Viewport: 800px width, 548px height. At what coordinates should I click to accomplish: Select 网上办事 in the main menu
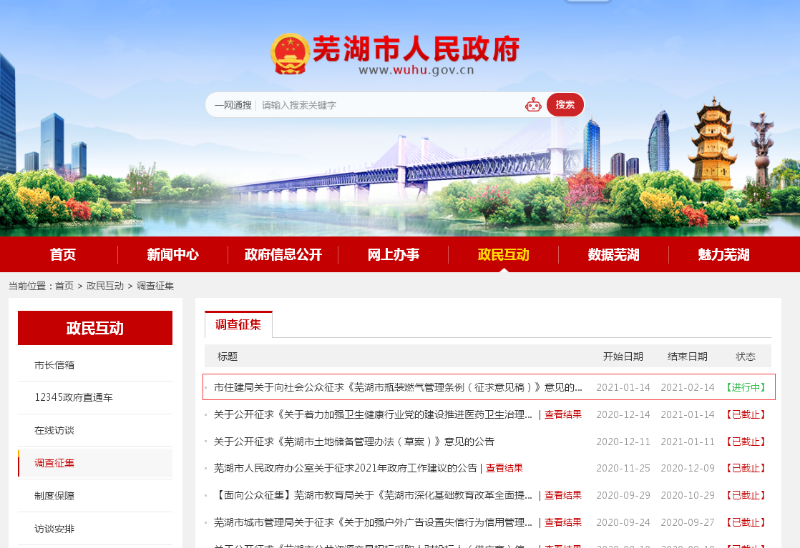click(393, 254)
